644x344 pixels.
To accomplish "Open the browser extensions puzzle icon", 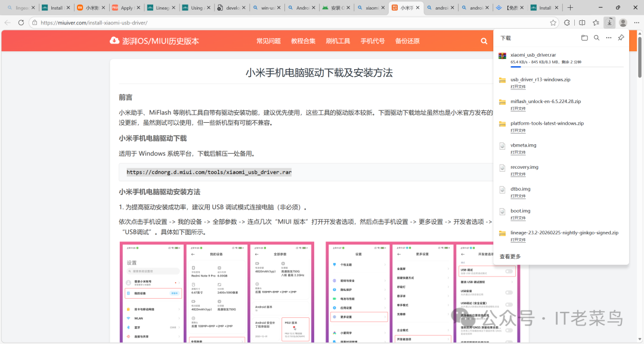I will (566, 22).
